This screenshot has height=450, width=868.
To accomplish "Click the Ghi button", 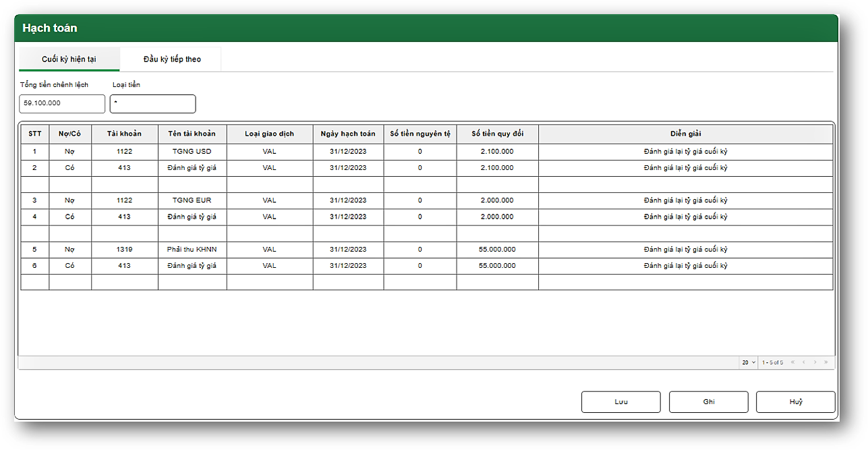I will click(x=709, y=402).
